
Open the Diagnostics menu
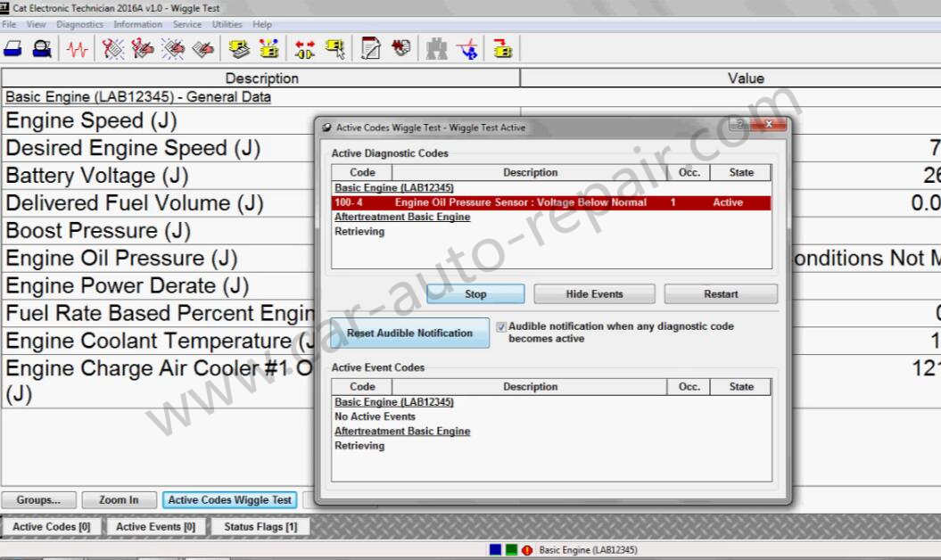point(79,25)
